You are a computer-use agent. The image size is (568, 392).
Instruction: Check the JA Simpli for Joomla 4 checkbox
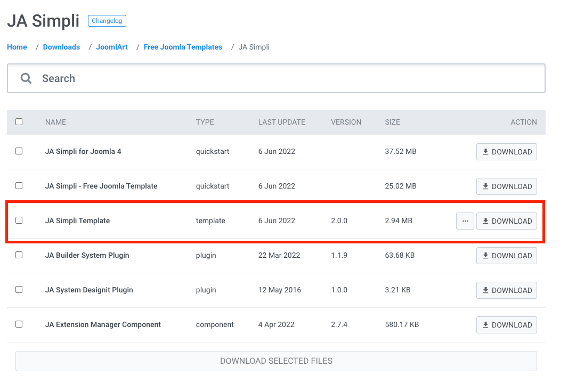(19, 151)
